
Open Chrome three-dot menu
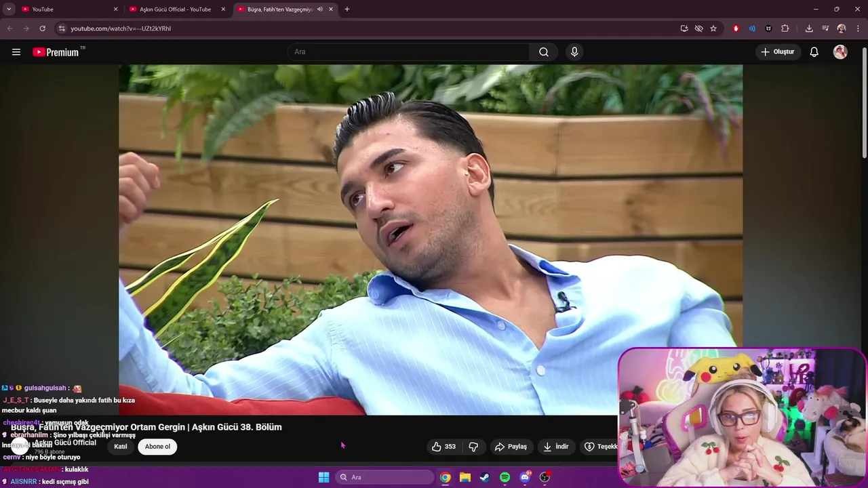(x=858, y=28)
